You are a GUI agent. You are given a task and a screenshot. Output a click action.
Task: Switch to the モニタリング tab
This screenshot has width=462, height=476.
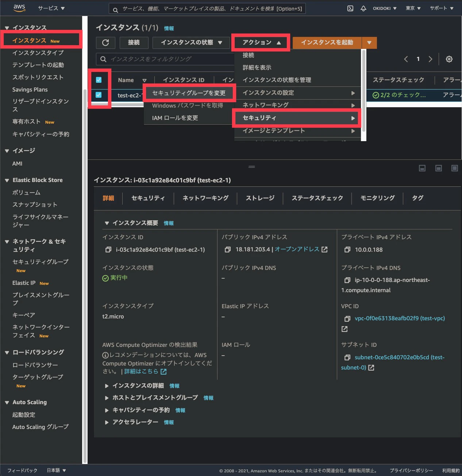click(378, 198)
